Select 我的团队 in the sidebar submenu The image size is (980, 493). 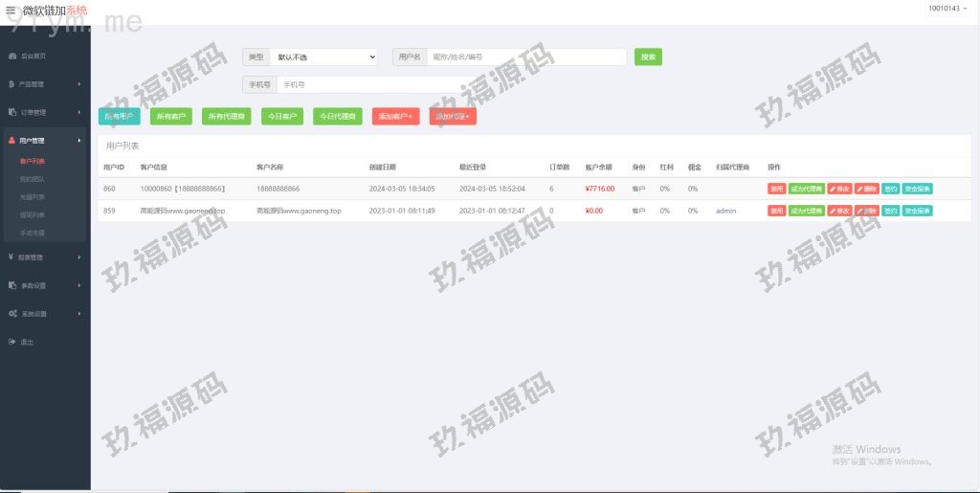33,179
